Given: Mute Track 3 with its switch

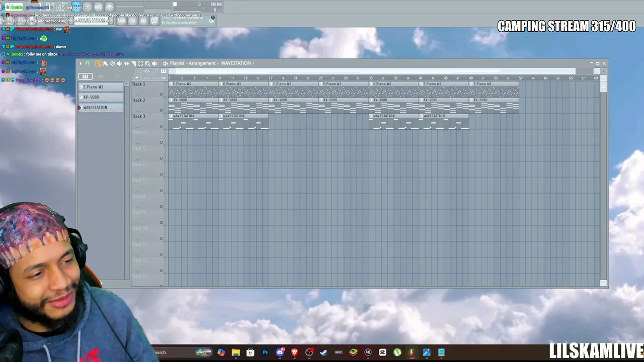Looking at the screenshot, I should coord(162,126).
